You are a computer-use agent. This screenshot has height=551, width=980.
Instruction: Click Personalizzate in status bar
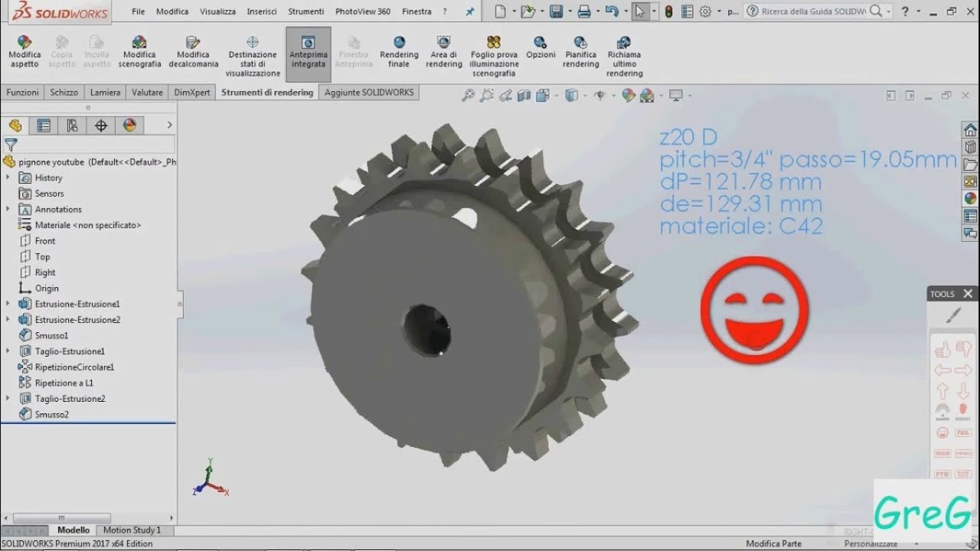[871, 543]
